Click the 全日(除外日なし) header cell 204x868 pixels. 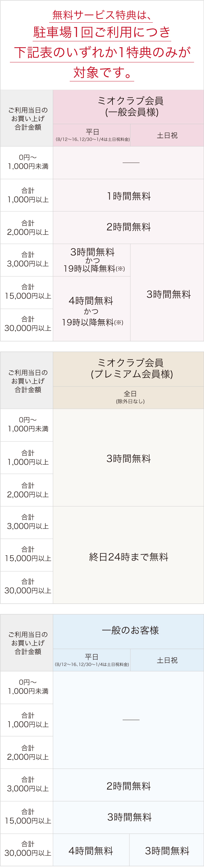tap(130, 397)
